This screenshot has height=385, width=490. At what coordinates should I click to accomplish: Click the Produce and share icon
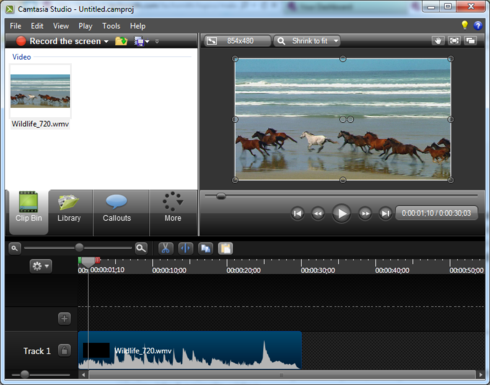tap(138, 41)
